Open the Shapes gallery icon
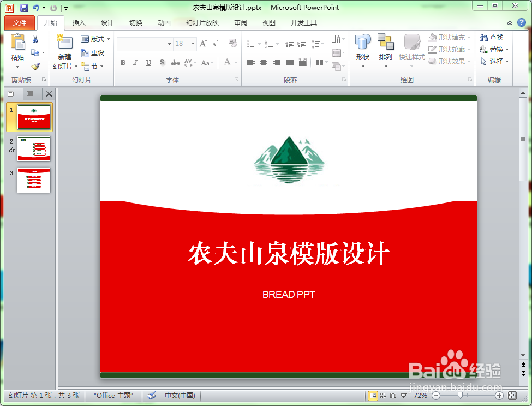532x406 pixels. point(363,42)
